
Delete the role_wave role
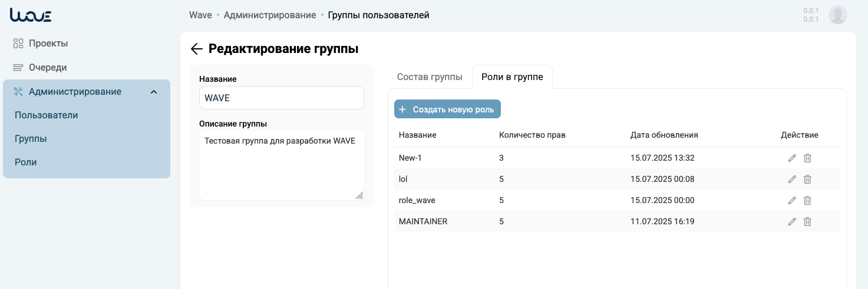tap(808, 200)
